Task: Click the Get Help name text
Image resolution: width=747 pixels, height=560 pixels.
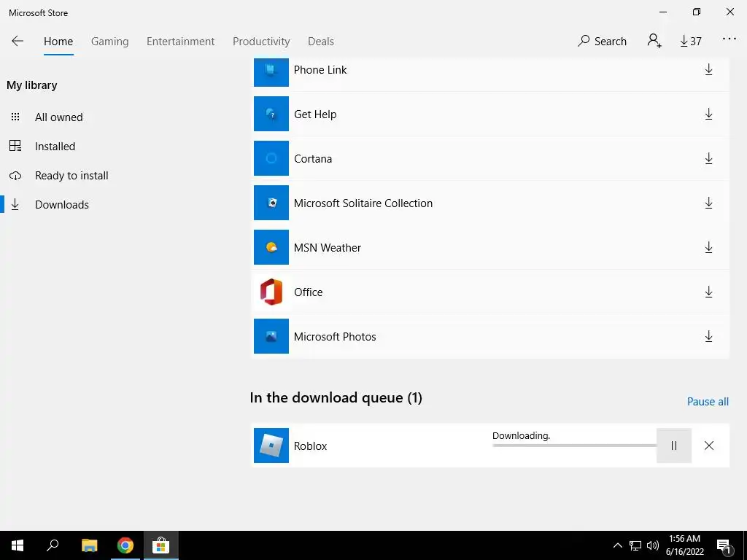Action: pos(315,114)
